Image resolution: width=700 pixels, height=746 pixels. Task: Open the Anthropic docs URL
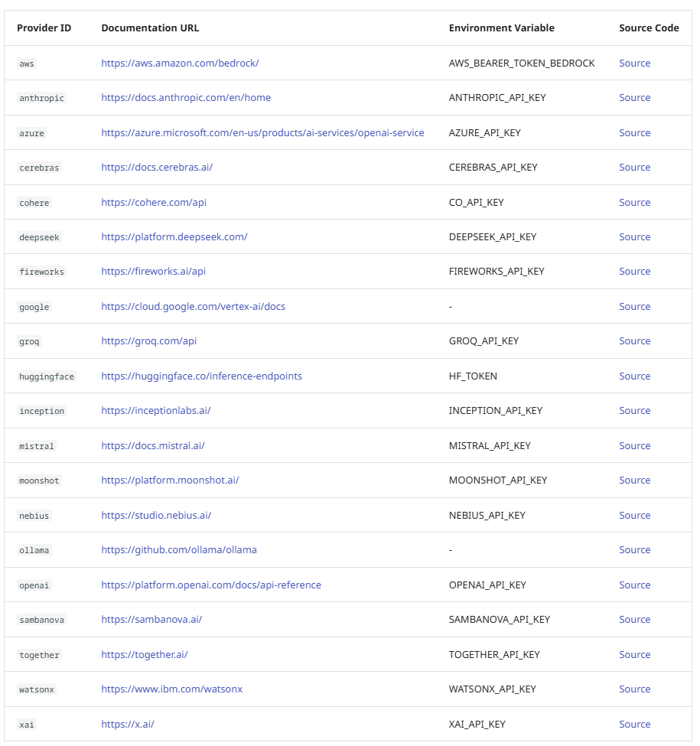pyautogui.click(x=186, y=98)
